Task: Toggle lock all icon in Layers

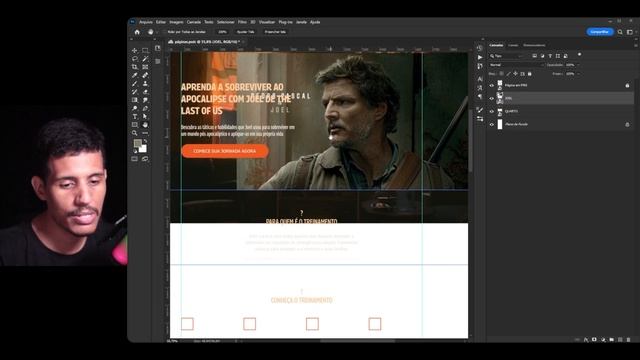Action: (530, 74)
